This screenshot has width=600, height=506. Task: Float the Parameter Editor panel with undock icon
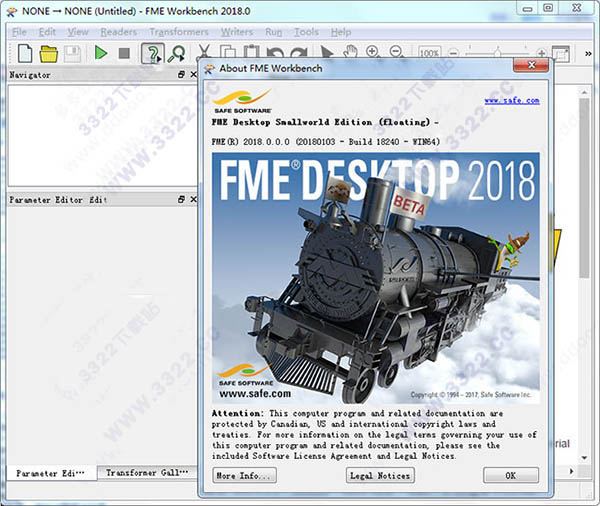pos(181,199)
